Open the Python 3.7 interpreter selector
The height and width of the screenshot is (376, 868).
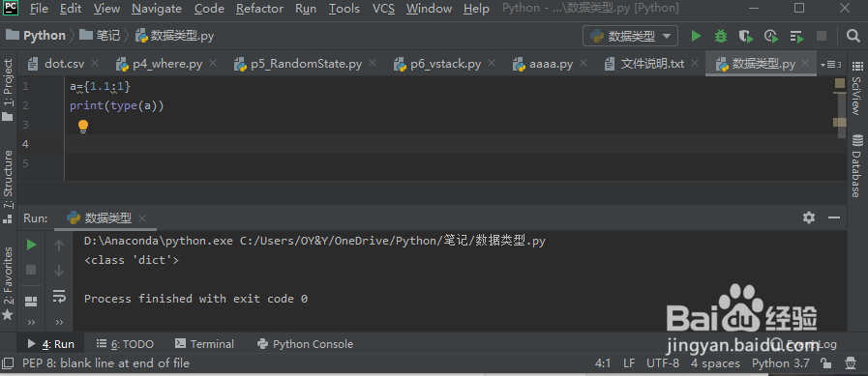(x=781, y=363)
